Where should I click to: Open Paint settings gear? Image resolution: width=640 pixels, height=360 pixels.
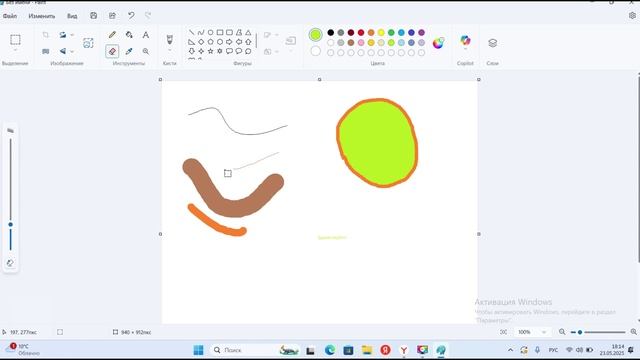coord(632,16)
